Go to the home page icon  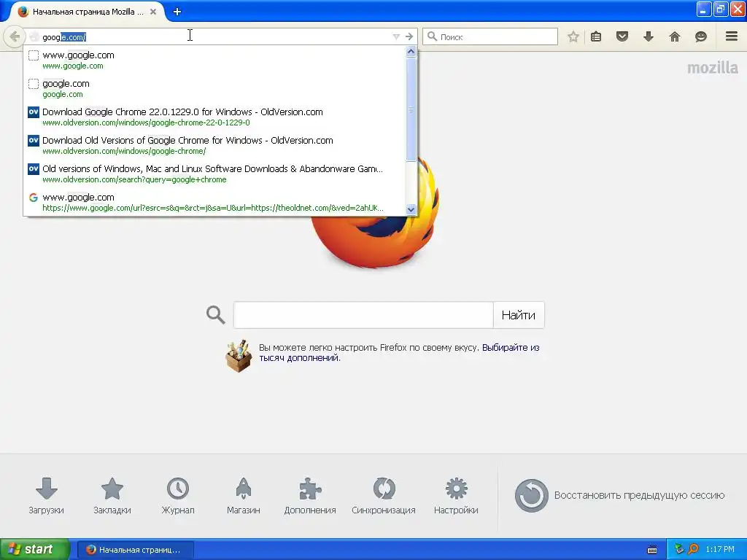675,36
